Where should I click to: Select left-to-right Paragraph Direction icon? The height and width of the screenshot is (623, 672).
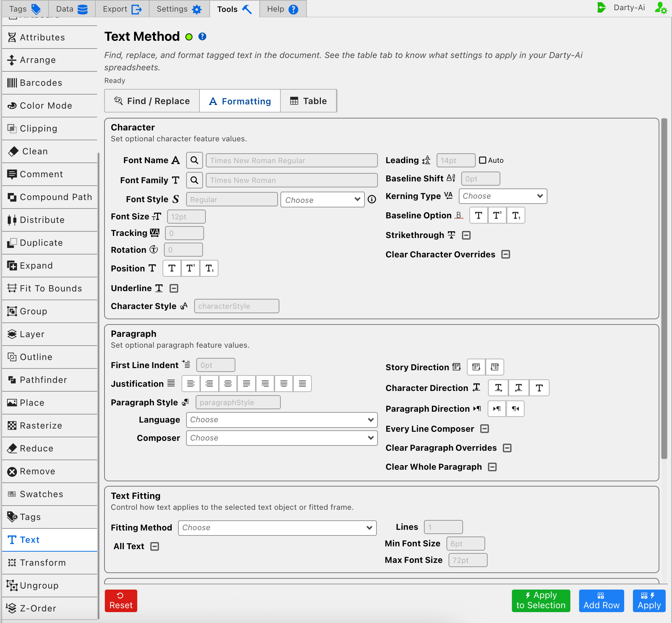point(497,409)
